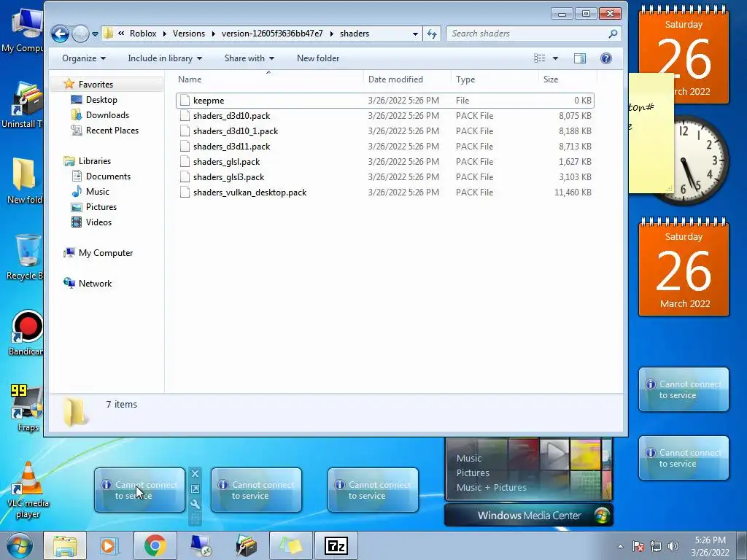The height and width of the screenshot is (560, 747).
Task: Open the view options dropdown arrow
Action: coord(555,58)
